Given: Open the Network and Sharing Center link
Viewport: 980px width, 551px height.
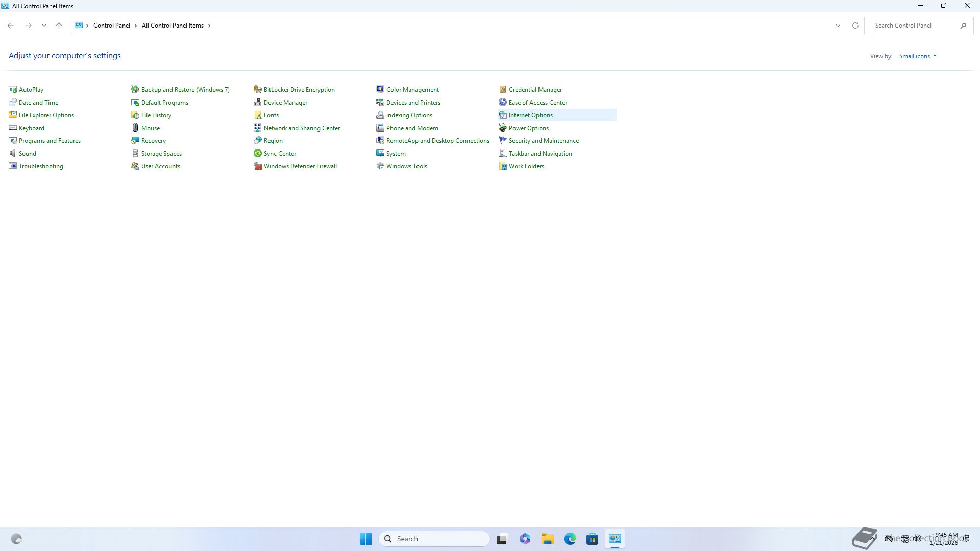Looking at the screenshot, I should tap(302, 128).
